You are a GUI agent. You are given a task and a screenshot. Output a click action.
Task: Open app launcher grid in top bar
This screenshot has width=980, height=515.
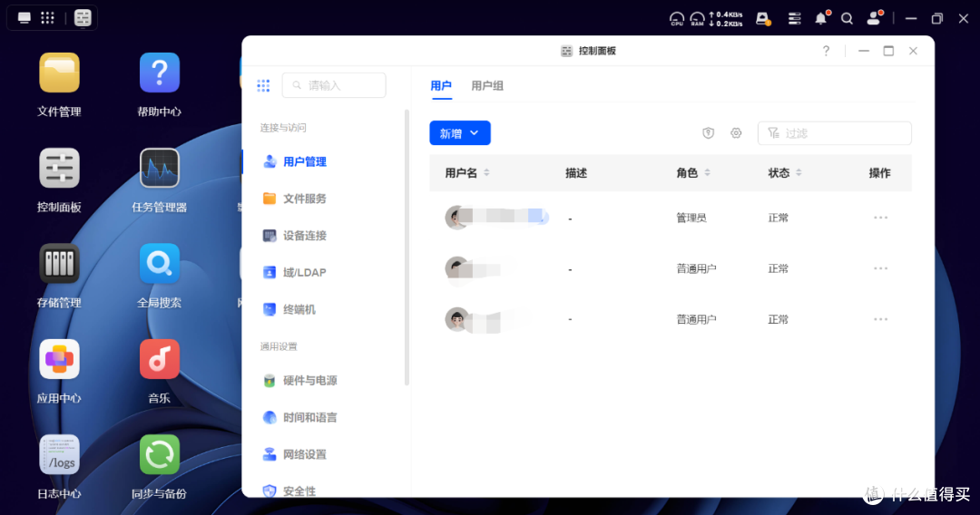pos(47,17)
